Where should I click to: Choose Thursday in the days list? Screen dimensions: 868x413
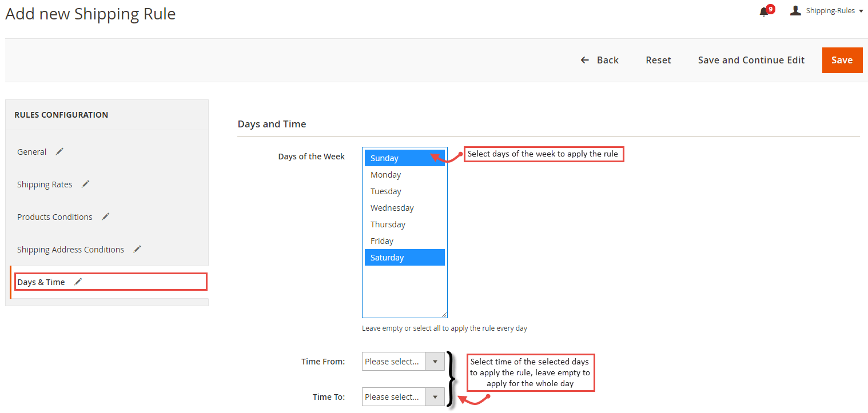(x=404, y=224)
